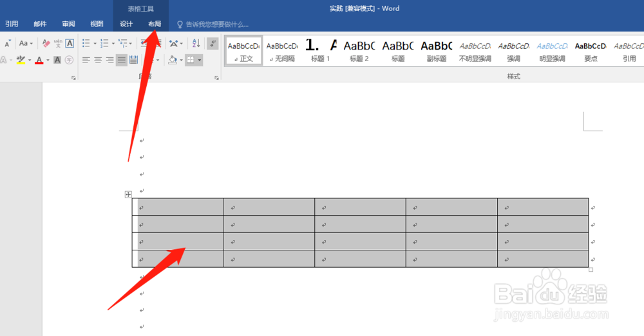
Task: Expand the Shading color dropdown arrow
Action: [181, 61]
